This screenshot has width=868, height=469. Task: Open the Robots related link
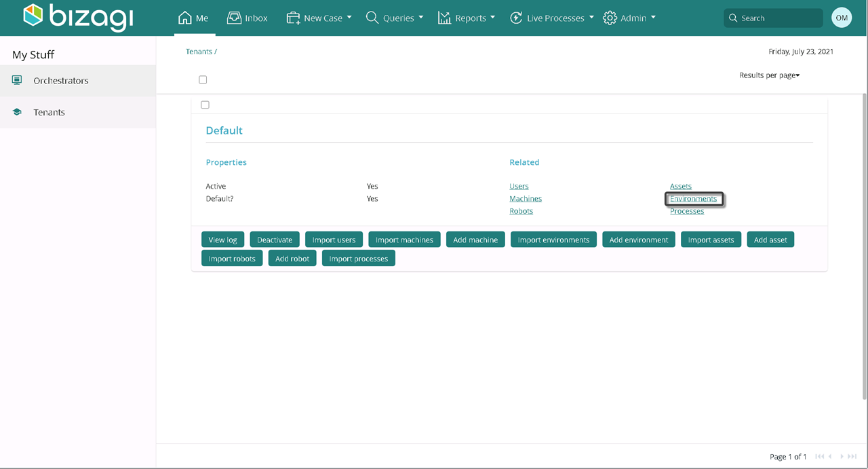[521, 211]
